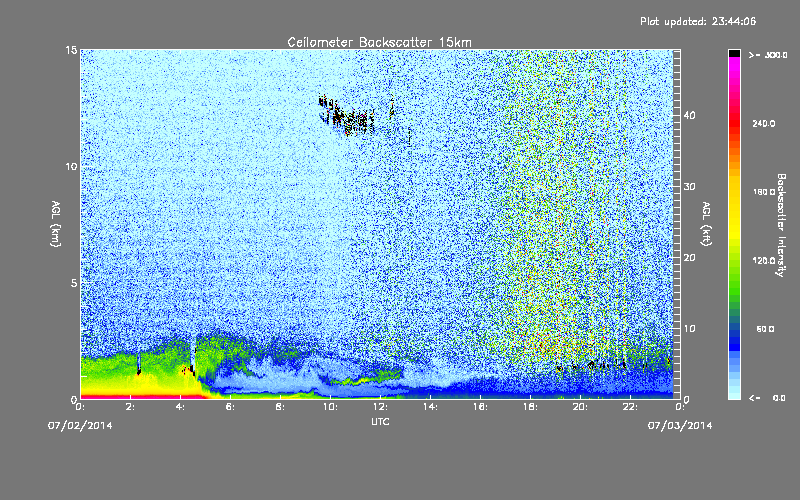Click the "18:" hour tick label
Image resolution: width=800 pixels, height=500 pixels.
(530, 407)
